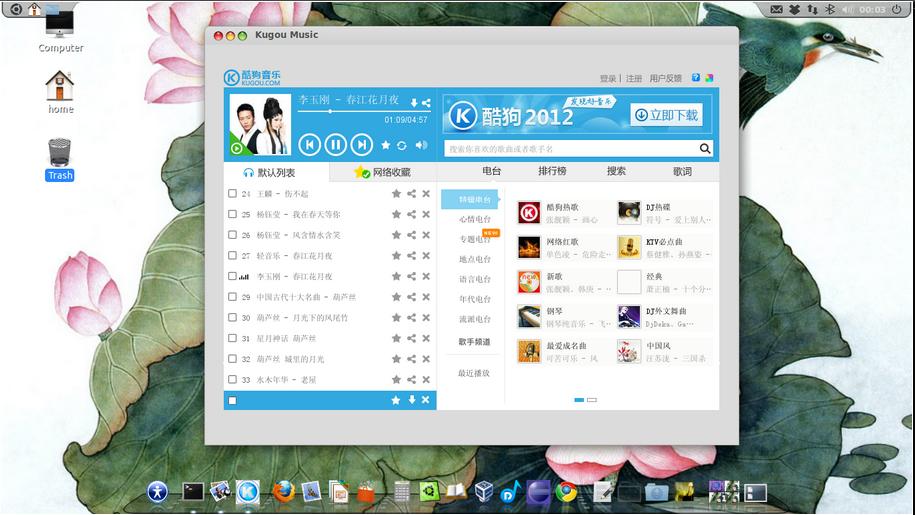Screen dimensions: 915x515
Task: Pause the playing song
Action: pyautogui.click(x=336, y=145)
